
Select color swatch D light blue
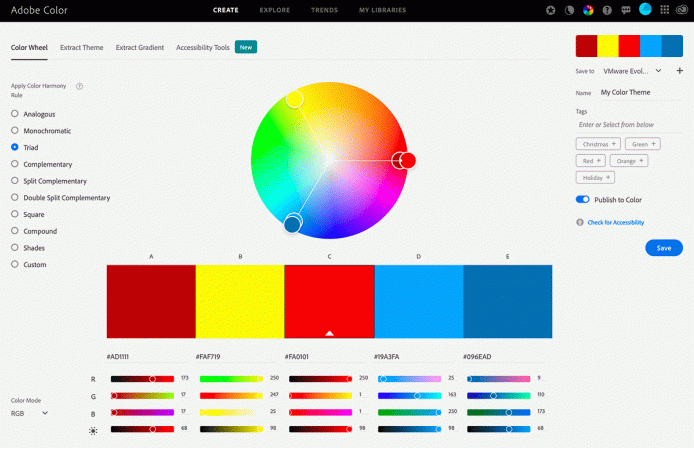click(419, 302)
